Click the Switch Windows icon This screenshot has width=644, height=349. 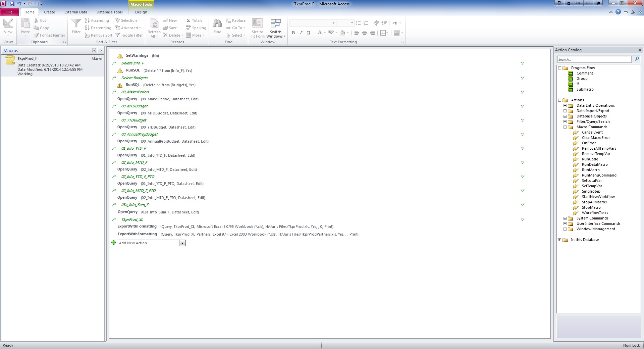275,24
